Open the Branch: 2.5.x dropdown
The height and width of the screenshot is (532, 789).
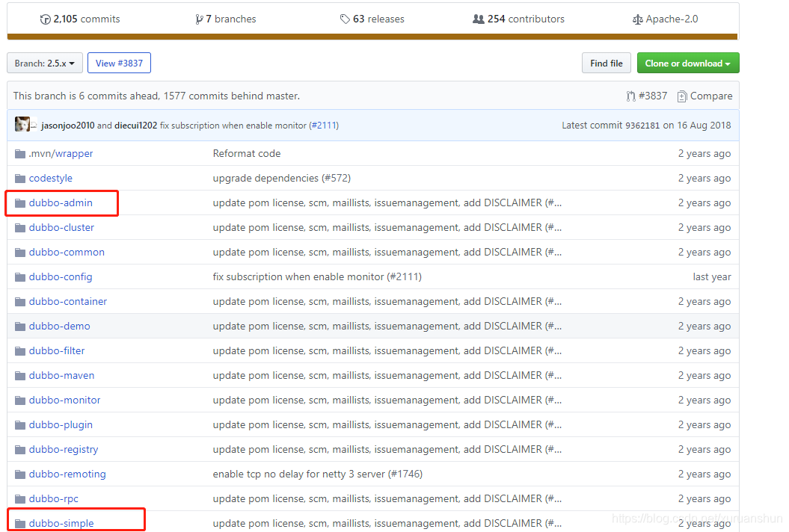45,63
